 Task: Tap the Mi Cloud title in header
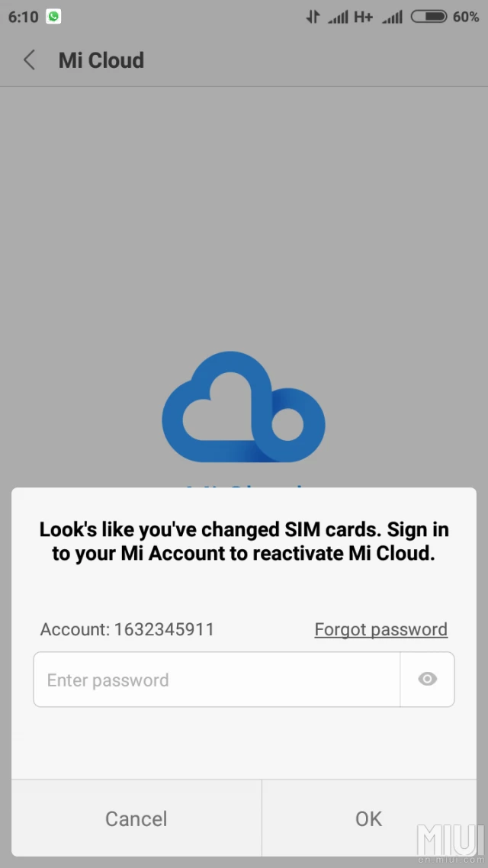coord(101,59)
